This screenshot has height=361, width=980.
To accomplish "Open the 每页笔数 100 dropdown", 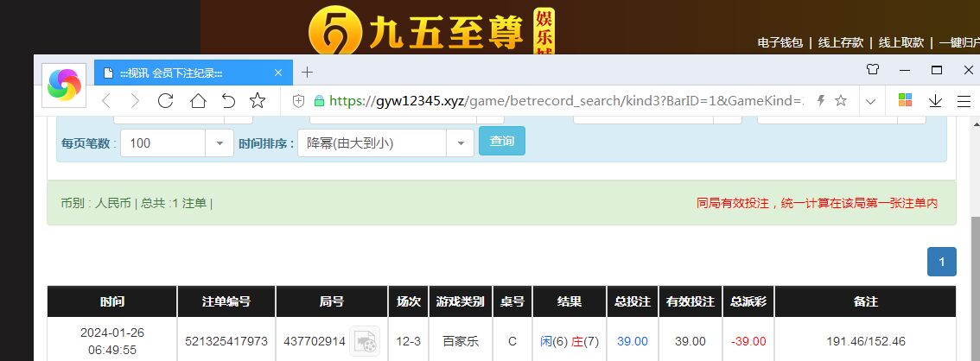I will [177, 143].
